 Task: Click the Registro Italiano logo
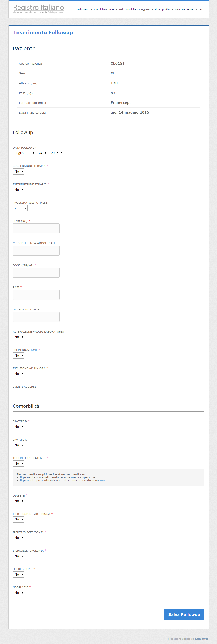[x=39, y=9]
